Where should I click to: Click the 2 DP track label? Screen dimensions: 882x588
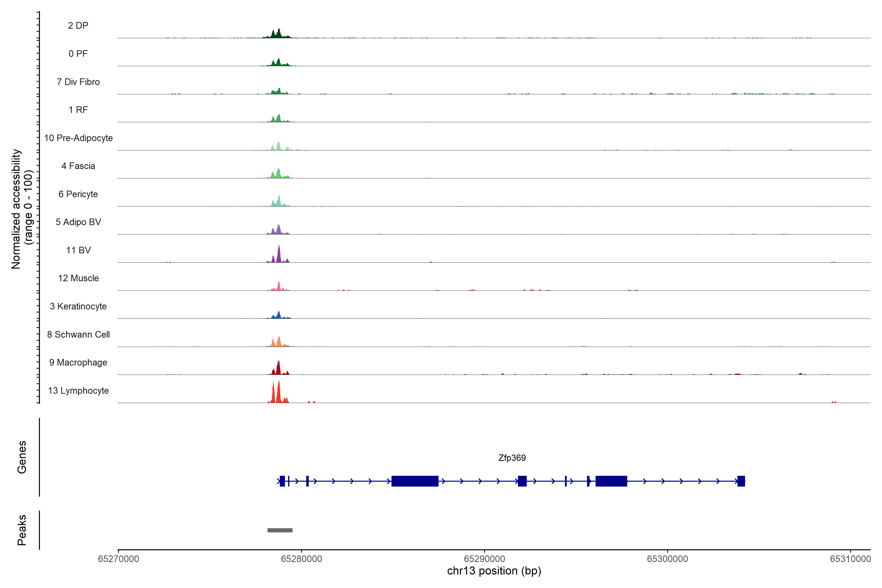(78, 25)
